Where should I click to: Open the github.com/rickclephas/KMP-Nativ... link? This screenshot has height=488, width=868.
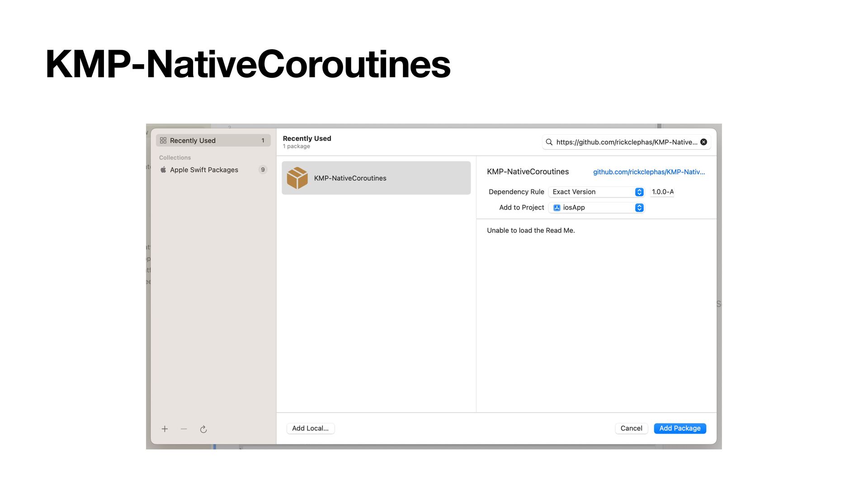click(649, 172)
